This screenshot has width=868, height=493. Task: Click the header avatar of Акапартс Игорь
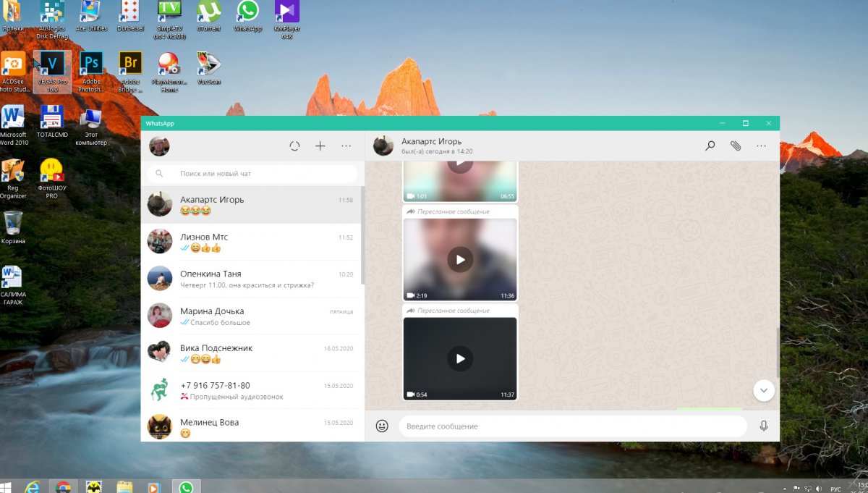pyautogui.click(x=383, y=146)
